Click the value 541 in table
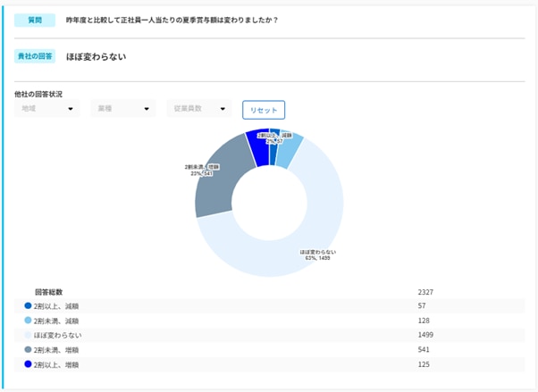The width and height of the screenshot is (538, 392). coord(424,349)
